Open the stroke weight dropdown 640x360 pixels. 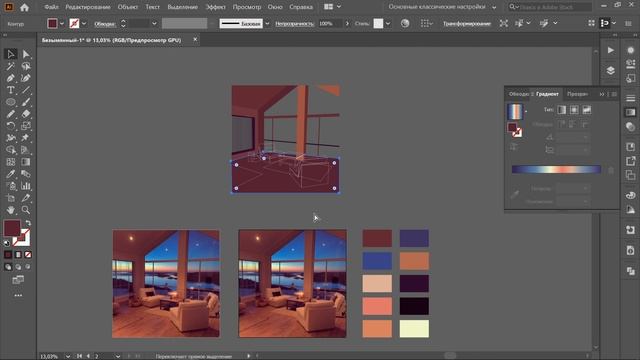154,24
